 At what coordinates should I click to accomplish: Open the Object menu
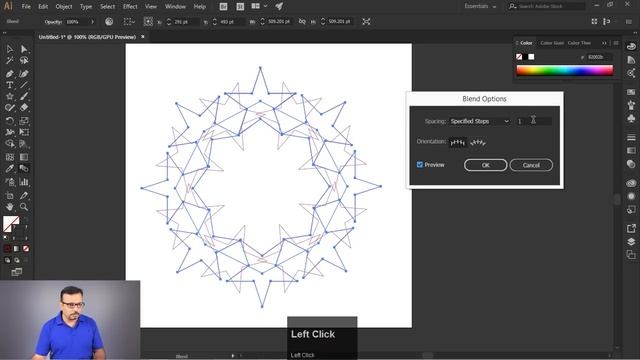64,7
